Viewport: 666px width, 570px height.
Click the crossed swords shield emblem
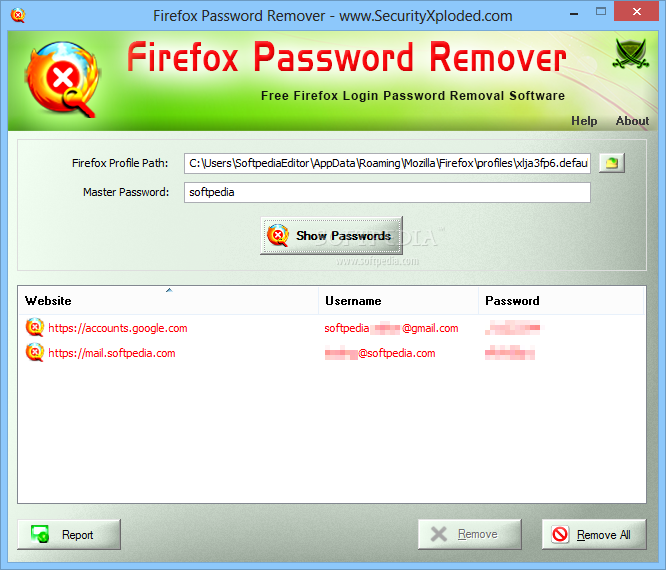pos(630,54)
